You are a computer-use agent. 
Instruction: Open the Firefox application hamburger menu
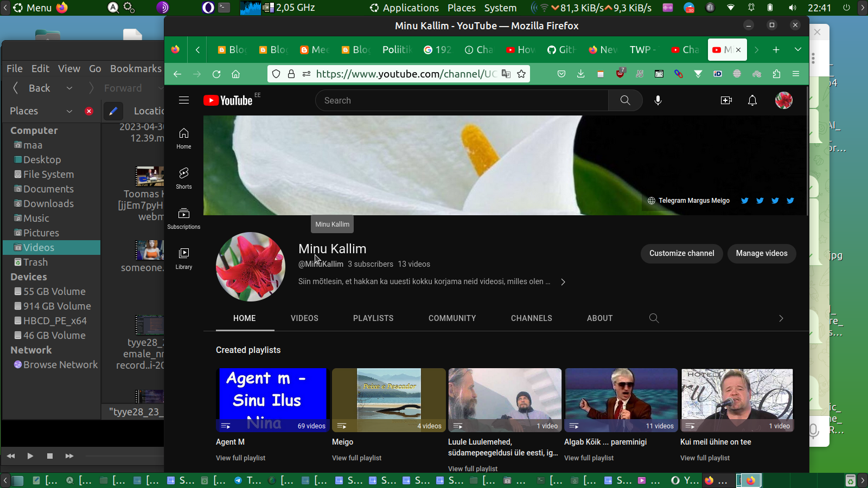click(796, 74)
